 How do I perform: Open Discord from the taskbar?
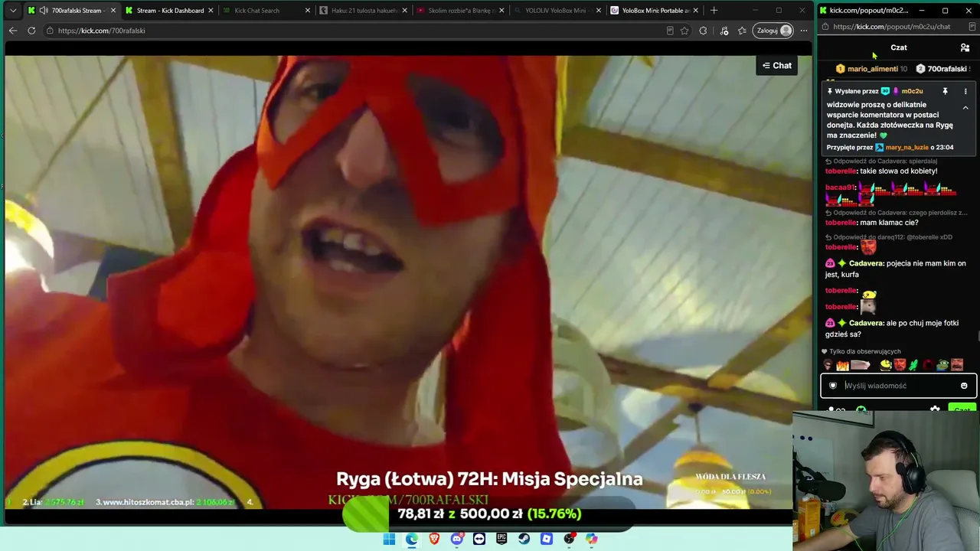[x=457, y=539]
